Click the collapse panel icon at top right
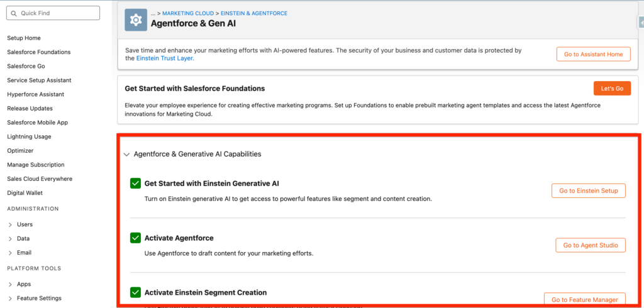This screenshot has height=308, width=644. (x=641, y=22)
